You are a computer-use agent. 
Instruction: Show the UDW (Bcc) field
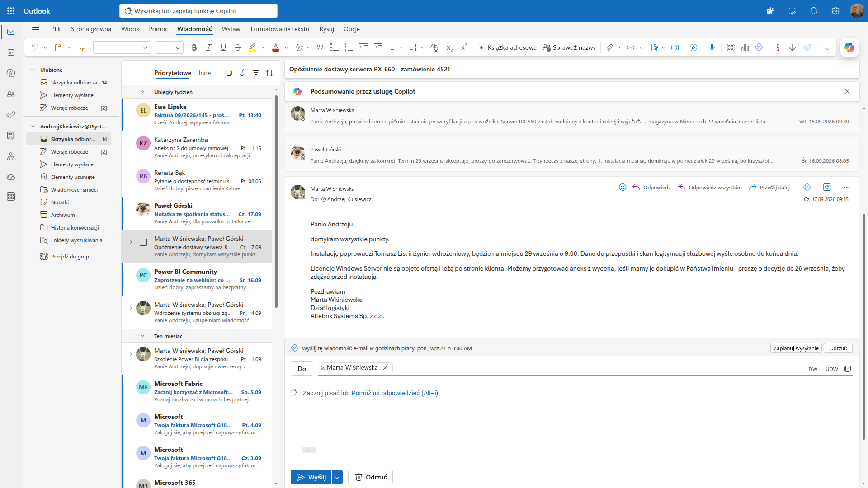pyautogui.click(x=832, y=369)
